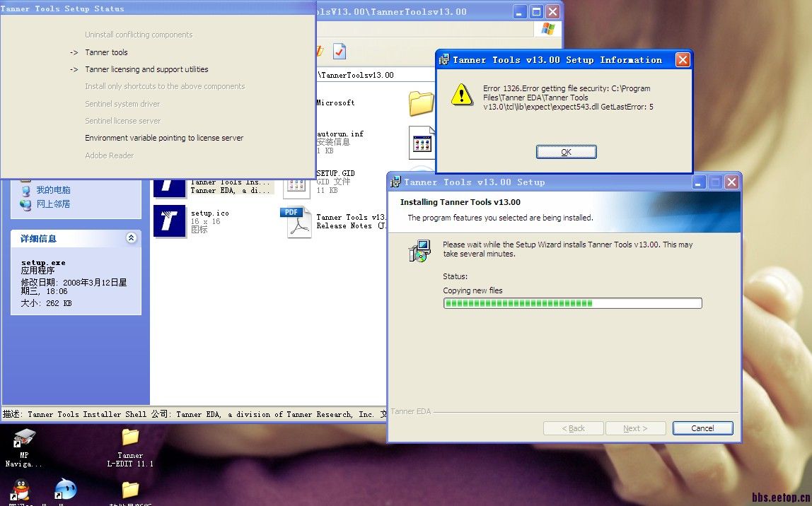Viewport: 812px width, 506px height.
Task: Maximize the Explorer TannerToolsv13.00 window
Action: tap(536, 11)
